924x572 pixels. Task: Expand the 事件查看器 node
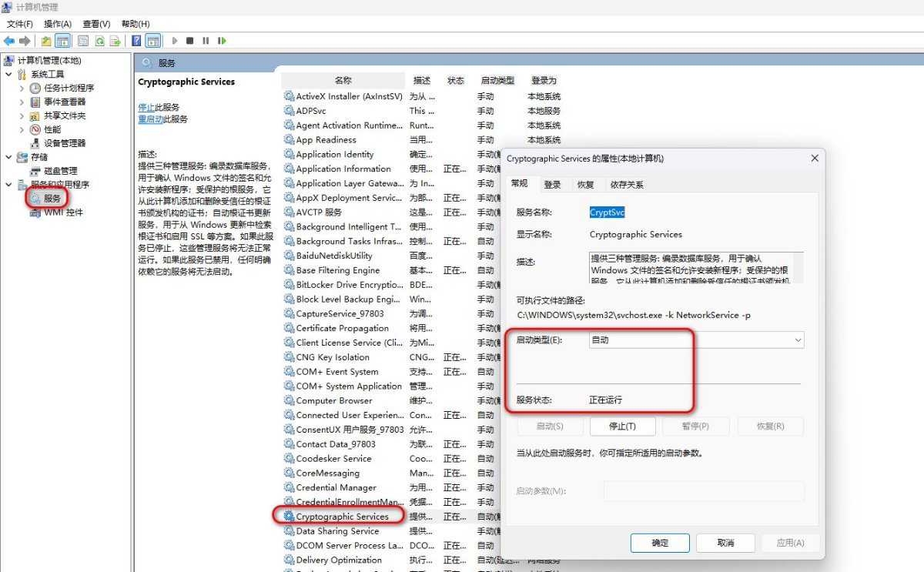click(x=22, y=102)
